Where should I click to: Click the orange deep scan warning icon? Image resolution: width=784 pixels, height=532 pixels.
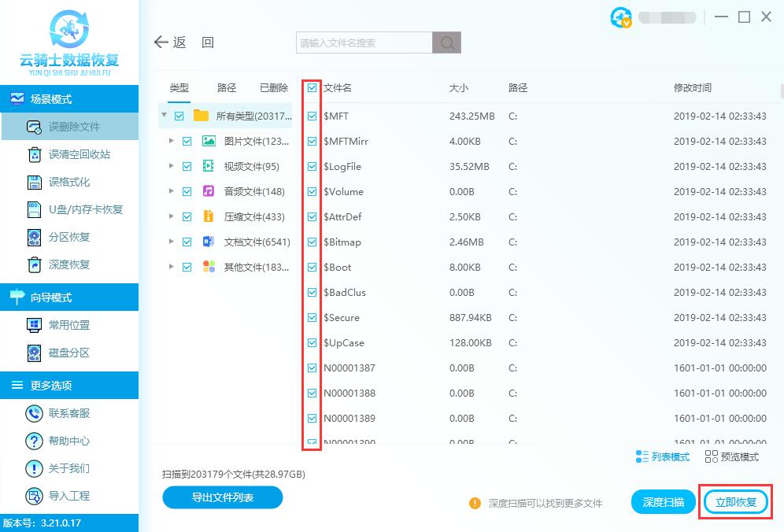point(475,503)
